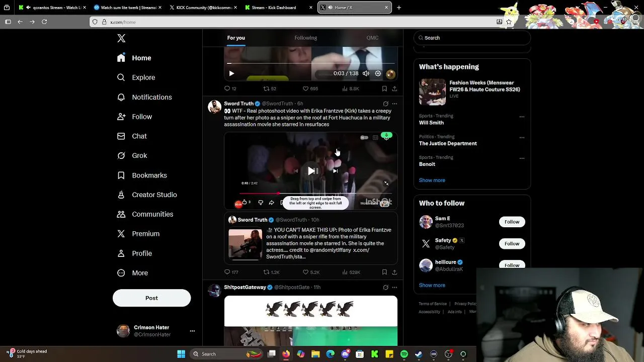Open Notifications from the sidebar
The image size is (644, 362).
[144, 97]
